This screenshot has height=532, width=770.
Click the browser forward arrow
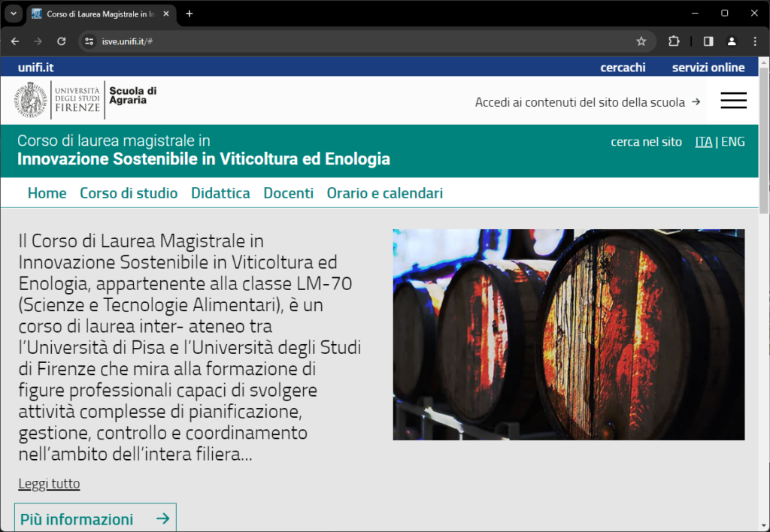pyautogui.click(x=38, y=41)
